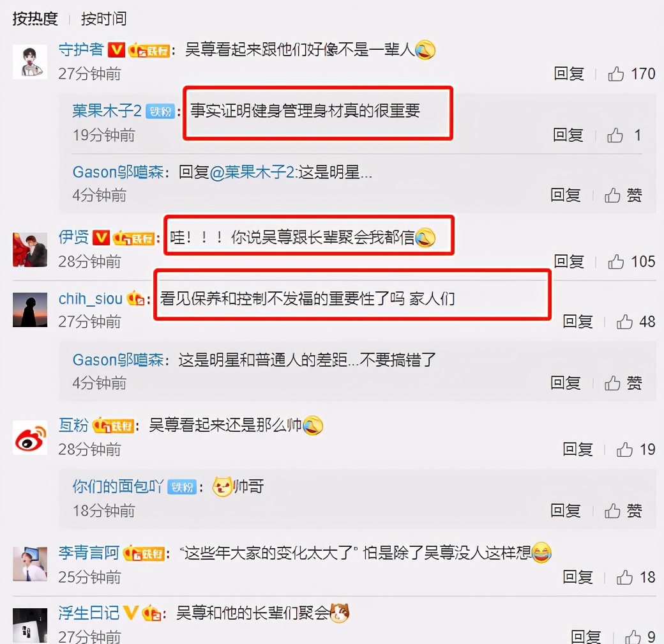The height and width of the screenshot is (644, 664).
Task: Like 你们的面包吖's reply 帅哥
Action: [612, 510]
